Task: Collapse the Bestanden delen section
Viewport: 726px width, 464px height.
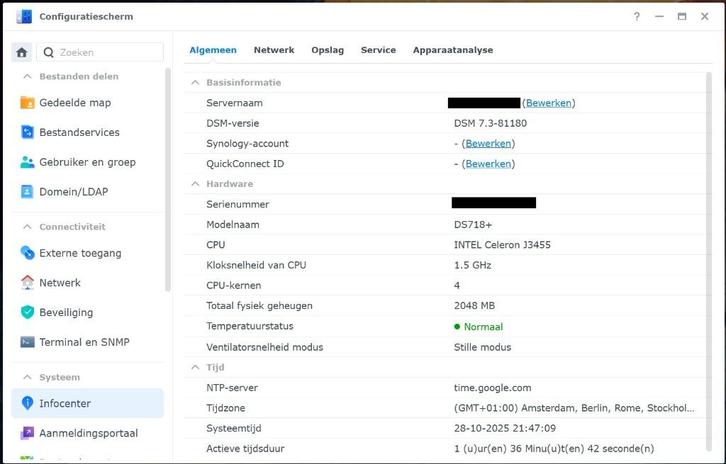Action: 27,76
